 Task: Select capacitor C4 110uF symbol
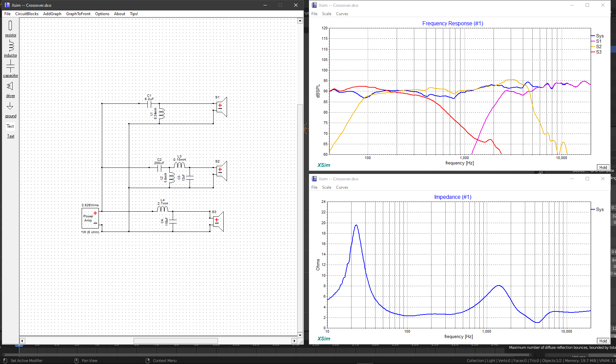[173, 221]
